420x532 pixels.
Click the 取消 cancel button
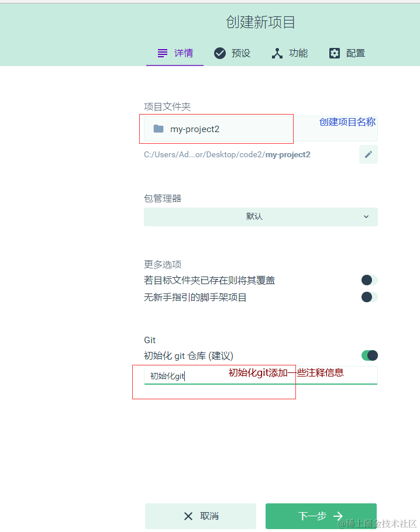click(200, 516)
